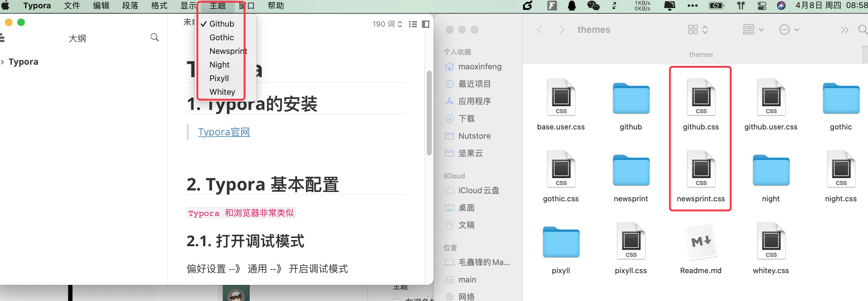Show more Finder toolbar items

tap(844, 30)
